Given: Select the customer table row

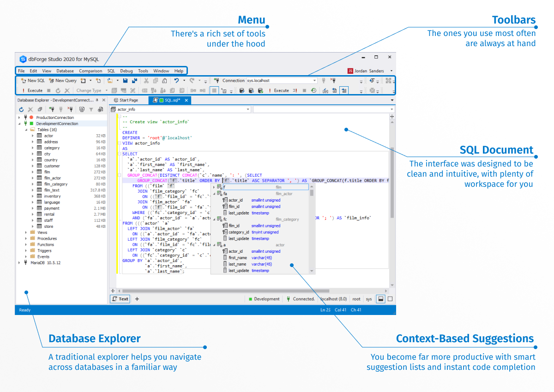Looking at the screenshot, I should (x=68, y=166).
